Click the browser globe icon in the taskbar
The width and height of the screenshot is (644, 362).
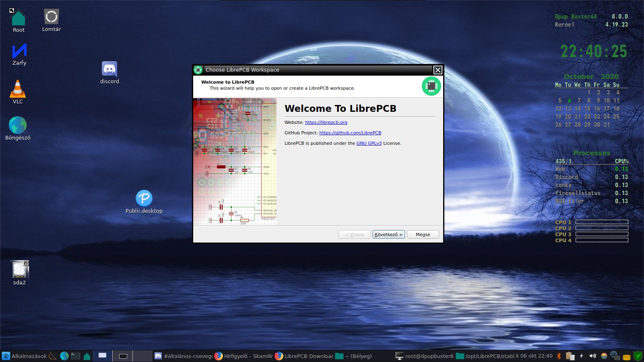tap(64, 356)
